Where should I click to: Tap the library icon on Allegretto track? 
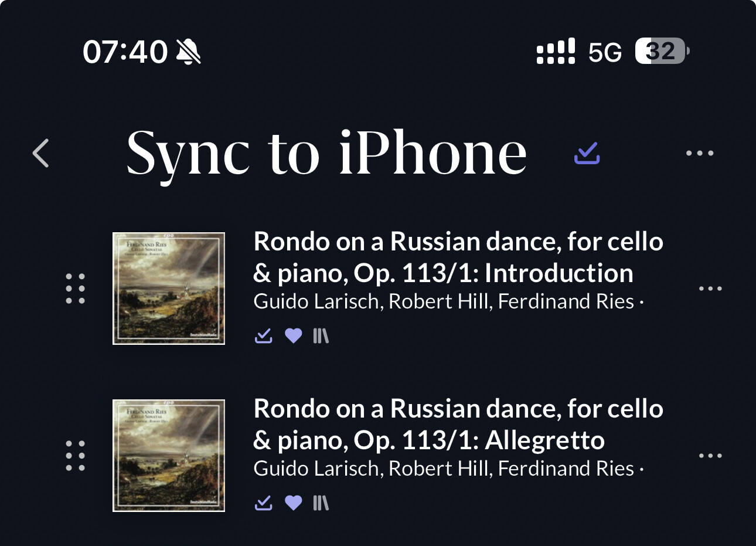point(321,503)
